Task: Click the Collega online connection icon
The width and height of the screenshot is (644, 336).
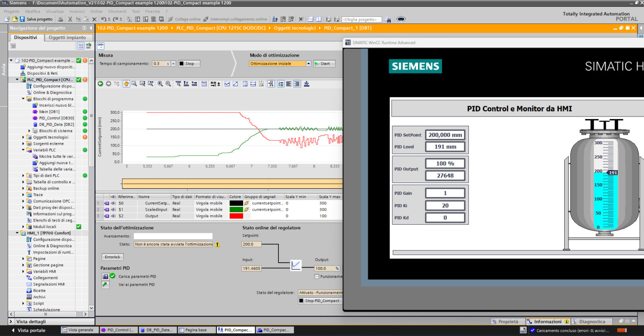Action: pos(171,19)
